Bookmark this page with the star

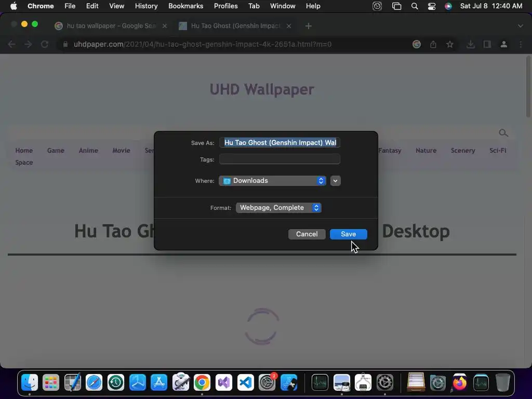[449, 44]
